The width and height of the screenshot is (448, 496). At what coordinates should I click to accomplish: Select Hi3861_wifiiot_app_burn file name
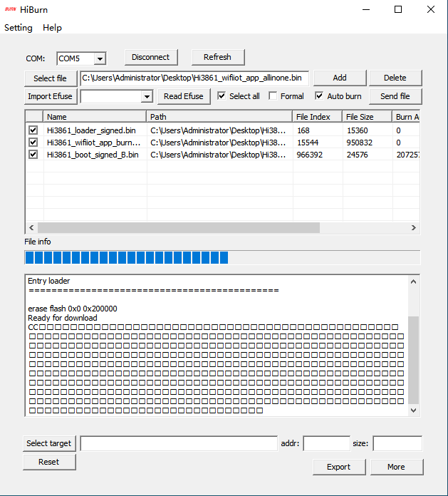point(93,143)
